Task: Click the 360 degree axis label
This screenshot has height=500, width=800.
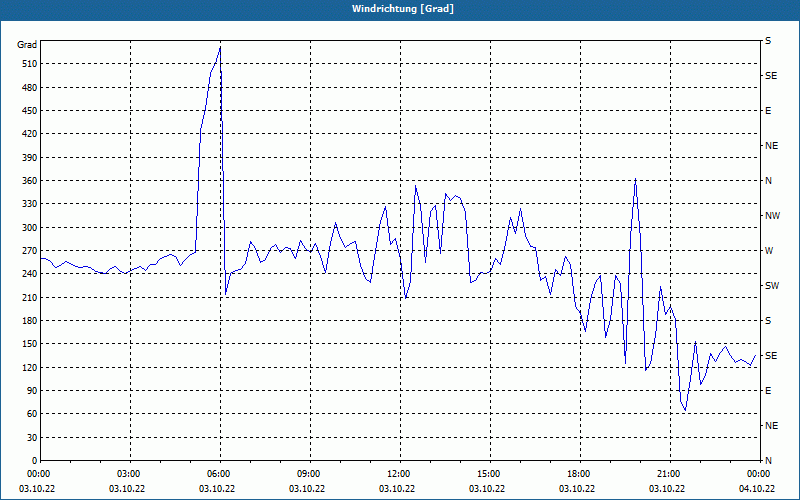Action: pyautogui.click(x=30, y=181)
